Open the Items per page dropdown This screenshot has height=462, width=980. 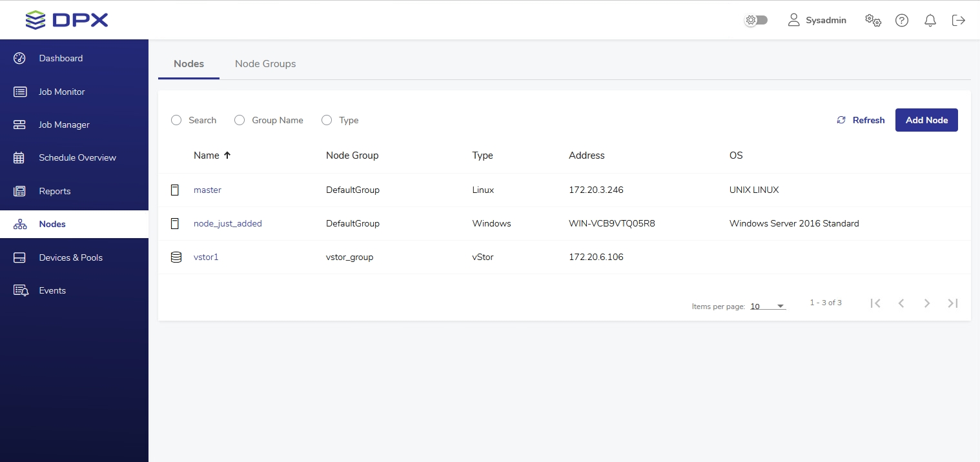click(768, 306)
